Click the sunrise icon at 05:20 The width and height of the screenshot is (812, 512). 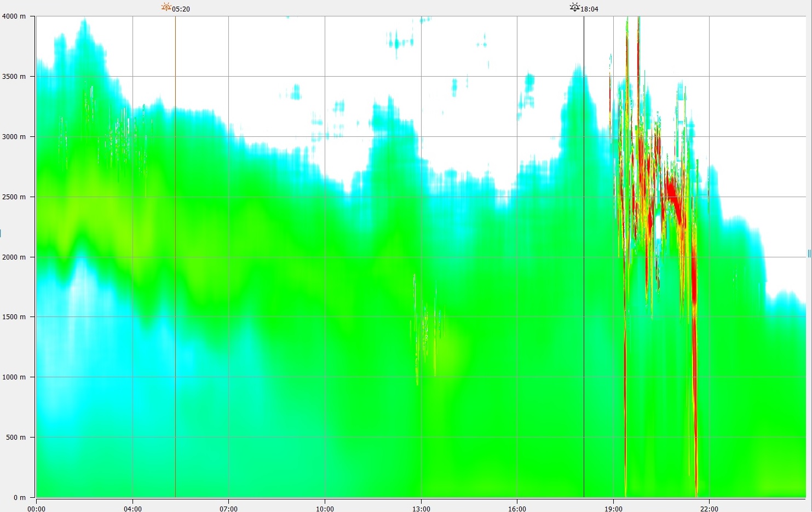pyautogui.click(x=166, y=7)
